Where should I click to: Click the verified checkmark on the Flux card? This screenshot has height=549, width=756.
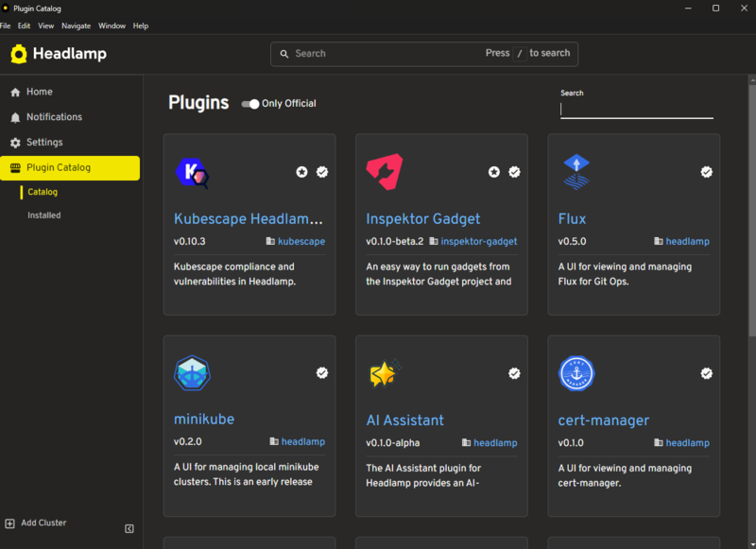(706, 172)
